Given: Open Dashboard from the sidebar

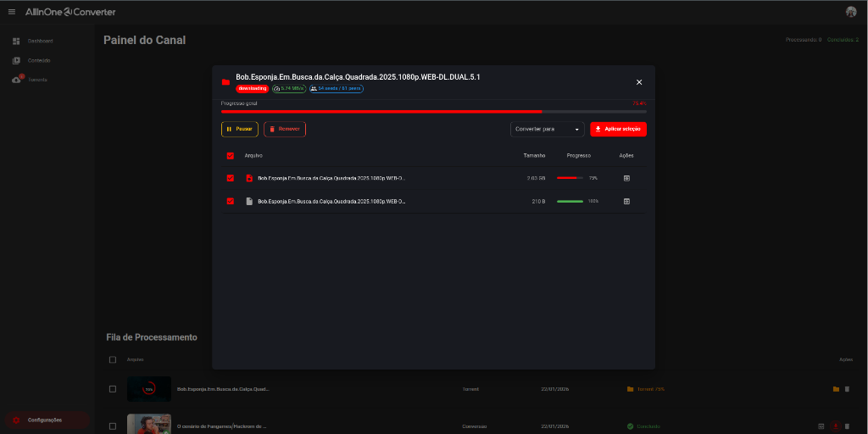Looking at the screenshot, I should pos(39,41).
